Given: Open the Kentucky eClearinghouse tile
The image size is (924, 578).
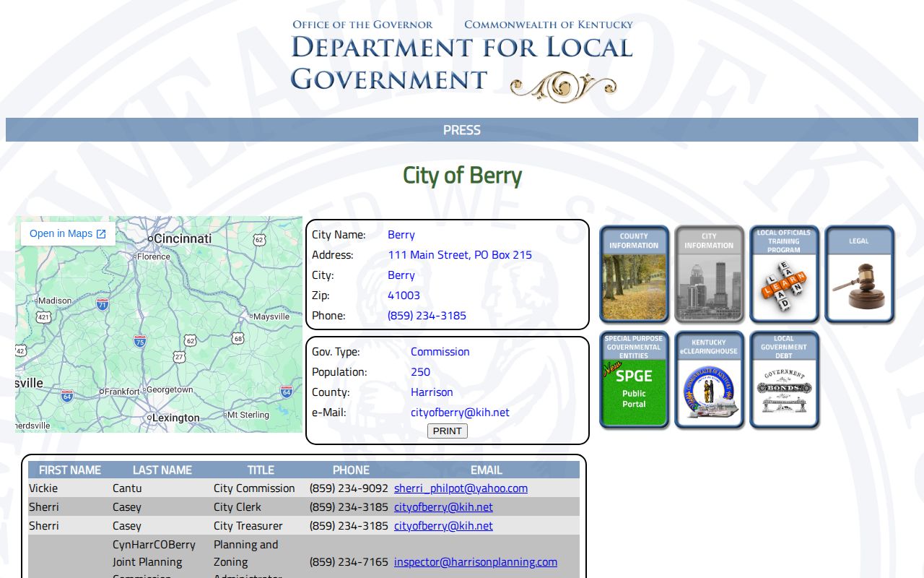Looking at the screenshot, I should pyautogui.click(x=709, y=380).
